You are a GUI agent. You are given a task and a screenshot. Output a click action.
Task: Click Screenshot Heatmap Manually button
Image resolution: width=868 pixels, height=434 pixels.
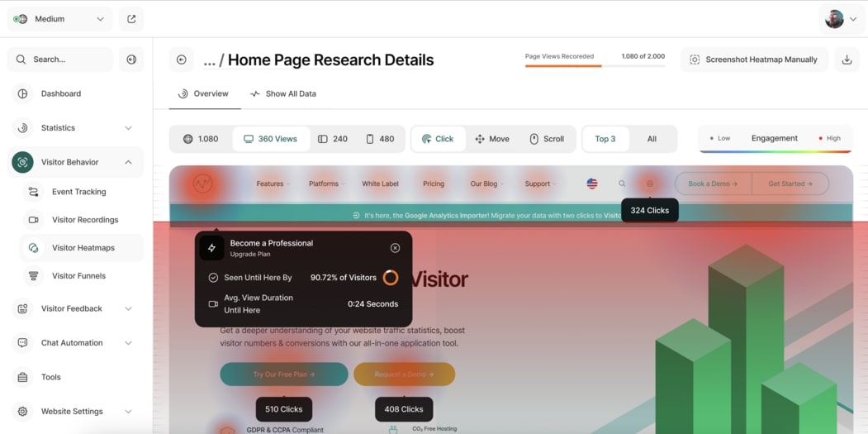754,60
